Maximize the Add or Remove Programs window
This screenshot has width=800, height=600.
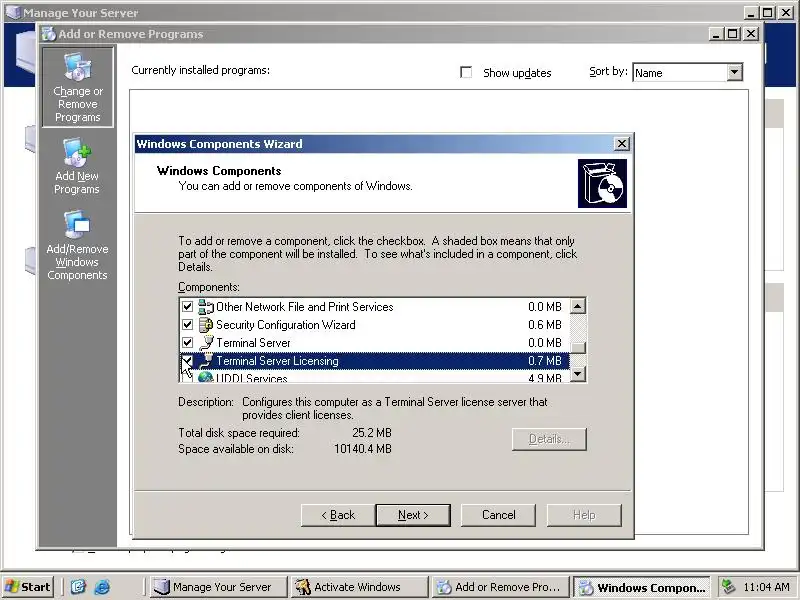click(x=733, y=34)
